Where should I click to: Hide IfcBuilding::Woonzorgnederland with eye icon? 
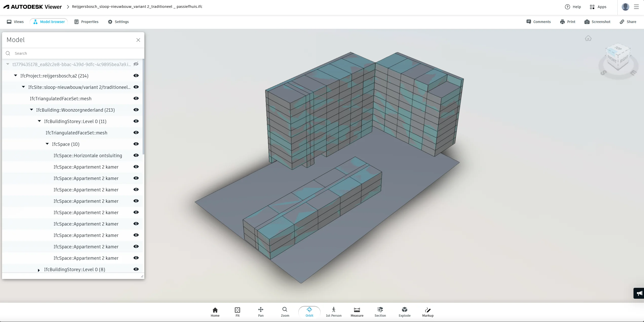136,110
